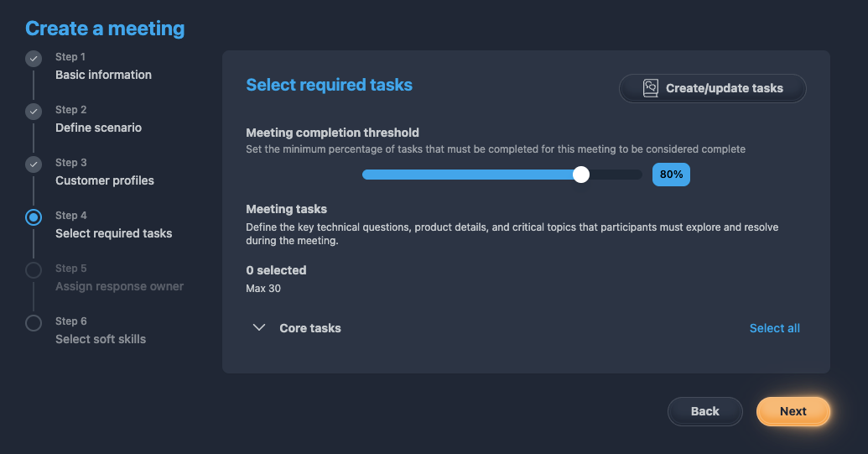Go to the Define scenario step
Image resolution: width=868 pixels, height=454 pixels.
coord(98,128)
